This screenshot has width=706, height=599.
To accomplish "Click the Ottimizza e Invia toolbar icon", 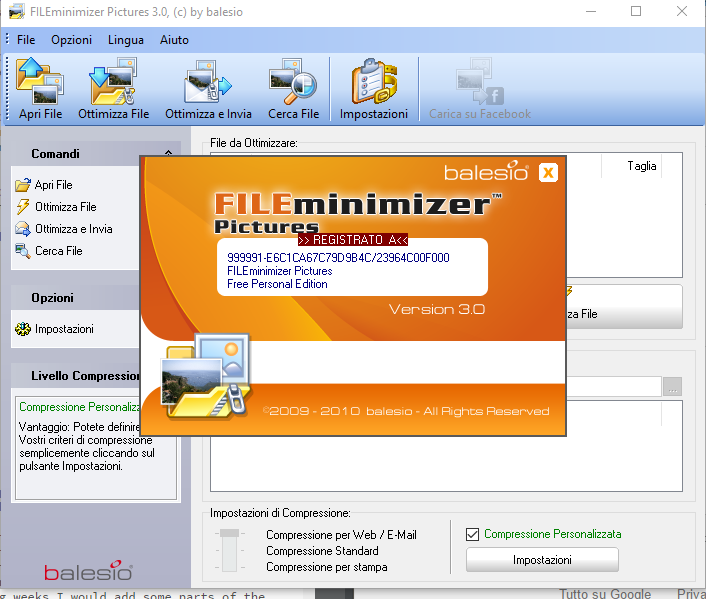I will pos(208,82).
